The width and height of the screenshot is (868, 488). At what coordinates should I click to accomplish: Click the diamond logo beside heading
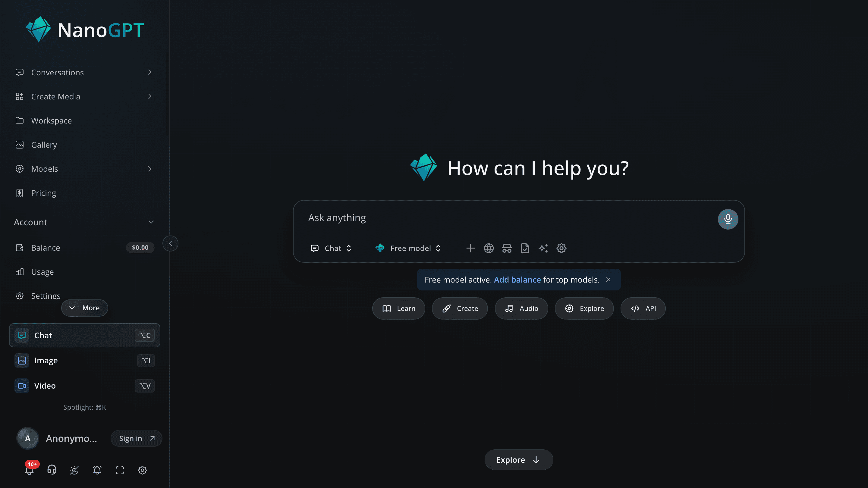coord(423,167)
